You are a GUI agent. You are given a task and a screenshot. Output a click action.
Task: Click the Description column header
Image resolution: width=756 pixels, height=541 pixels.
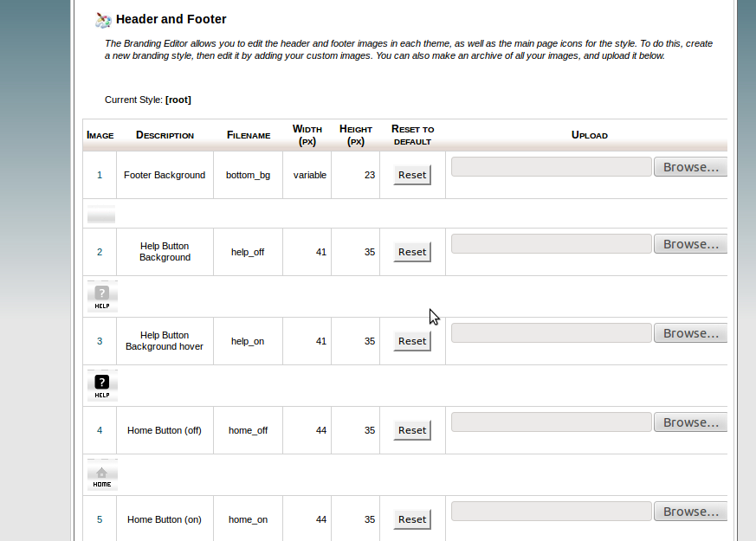click(165, 135)
